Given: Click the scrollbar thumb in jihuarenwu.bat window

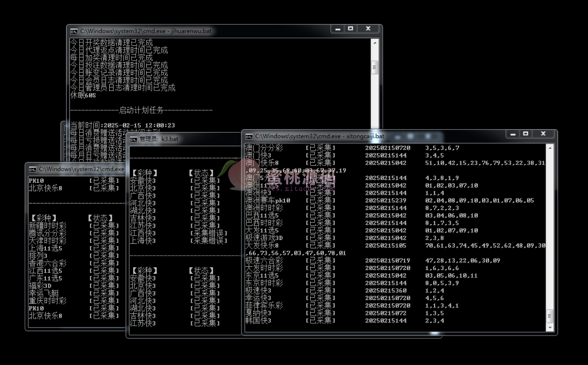Looking at the screenshot, I should coord(375,67).
